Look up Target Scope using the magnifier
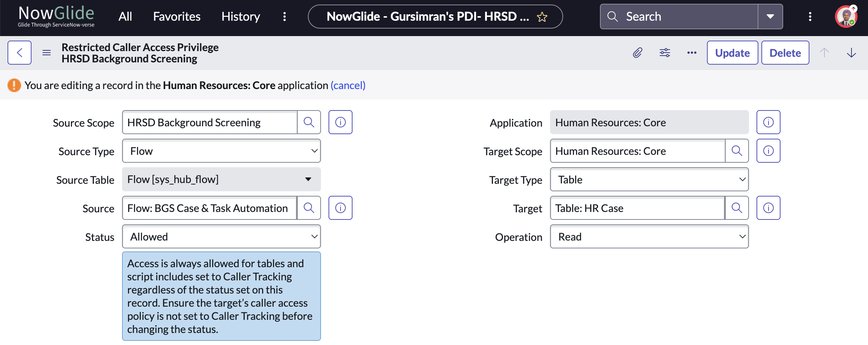Screen dimensions: 868x345 click(737, 151)
